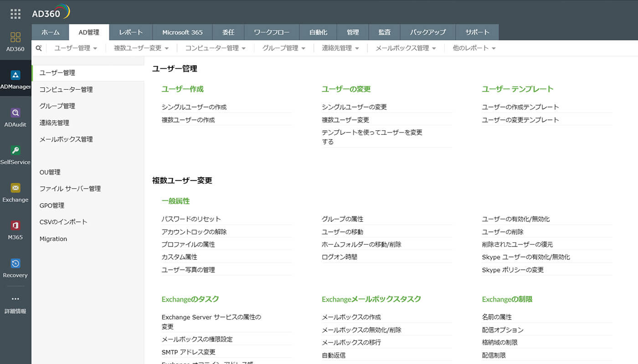This screenshot has height=364, width=638.
Task: Select AD管理 tab
Action: [89, 32]
